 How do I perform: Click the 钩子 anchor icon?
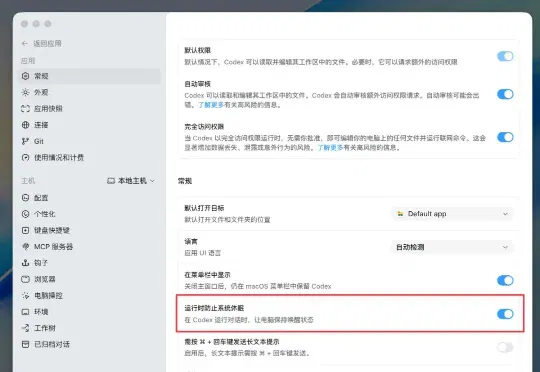[25, 263]
